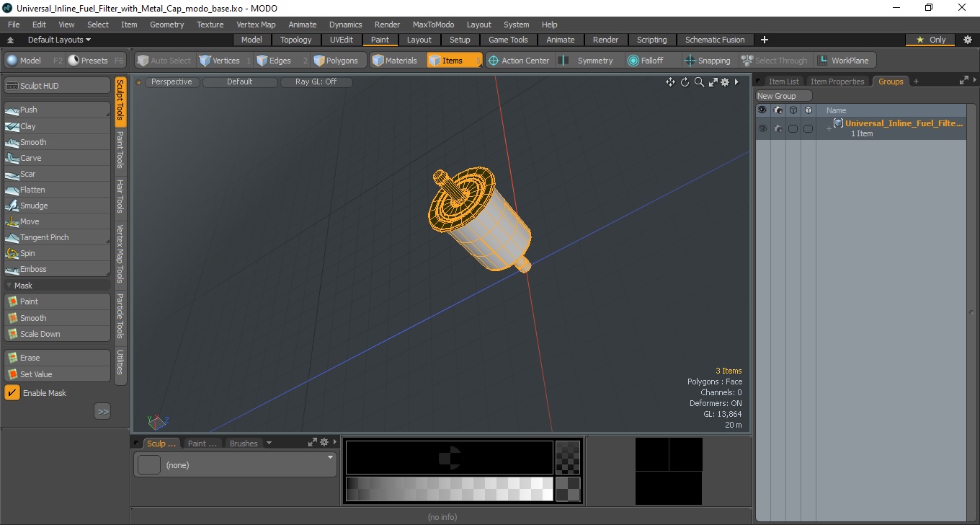Open layout settings gear beside Only
The width and height of the screenshot is (980, 525).
coord(967,40)
